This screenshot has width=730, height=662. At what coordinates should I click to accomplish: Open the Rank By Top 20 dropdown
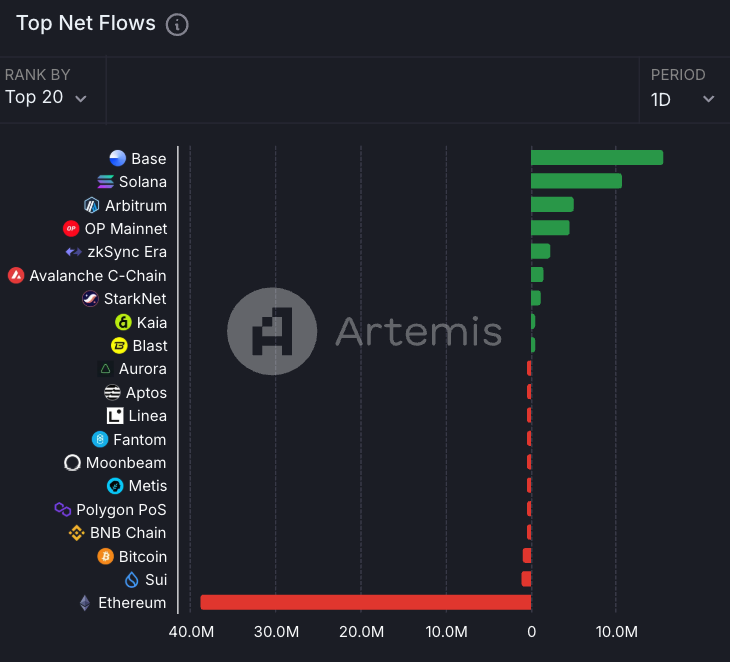click(x=46, y=98)
